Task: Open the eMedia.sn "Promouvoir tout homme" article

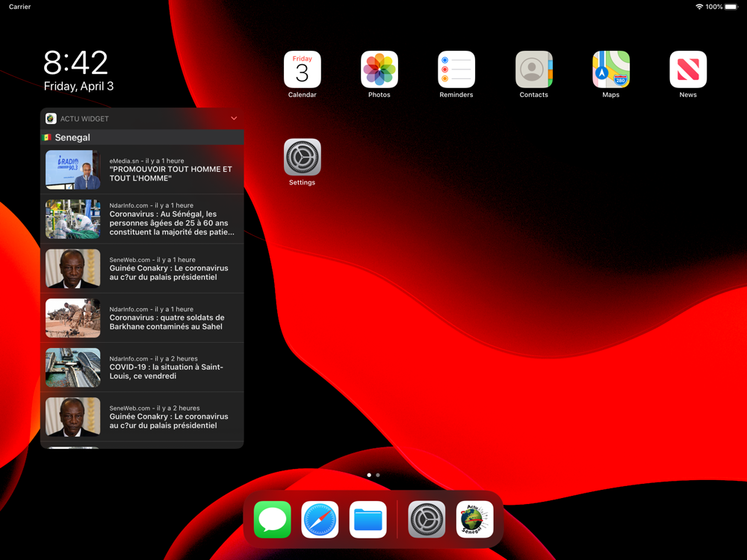Action: coord(142,169)
